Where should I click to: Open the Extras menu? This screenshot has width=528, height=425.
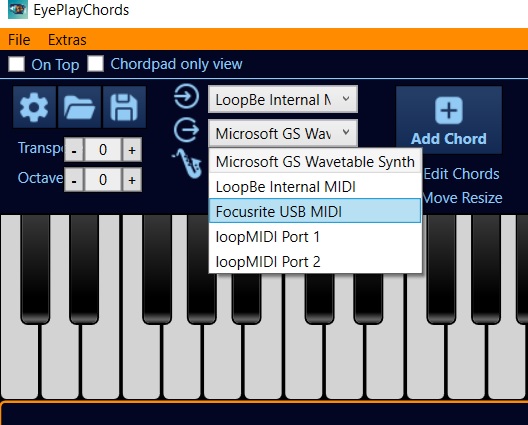click(x=67, y=40)
